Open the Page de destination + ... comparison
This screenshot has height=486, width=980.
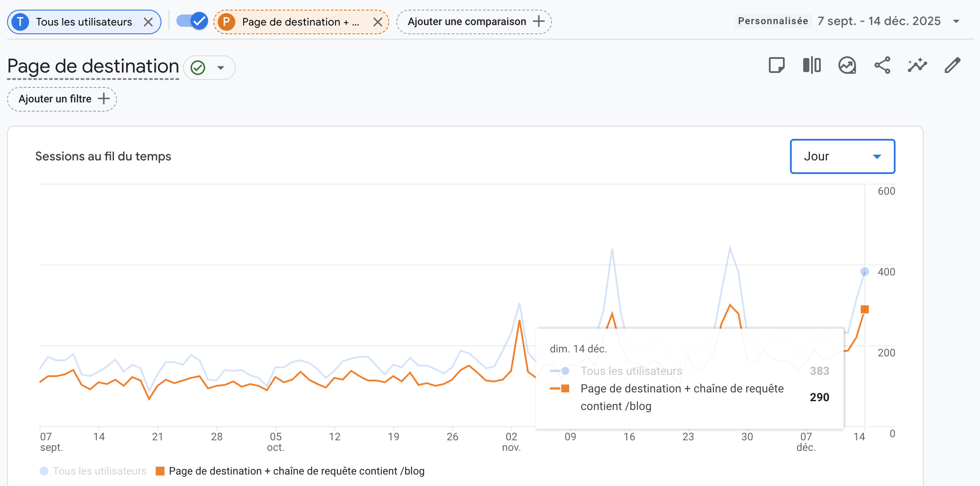click(x=301, y=22)
